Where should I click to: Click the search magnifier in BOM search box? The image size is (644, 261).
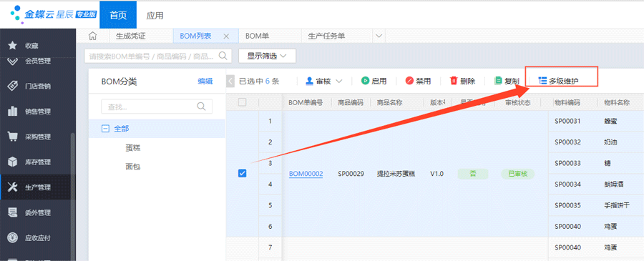coord(223,56)
